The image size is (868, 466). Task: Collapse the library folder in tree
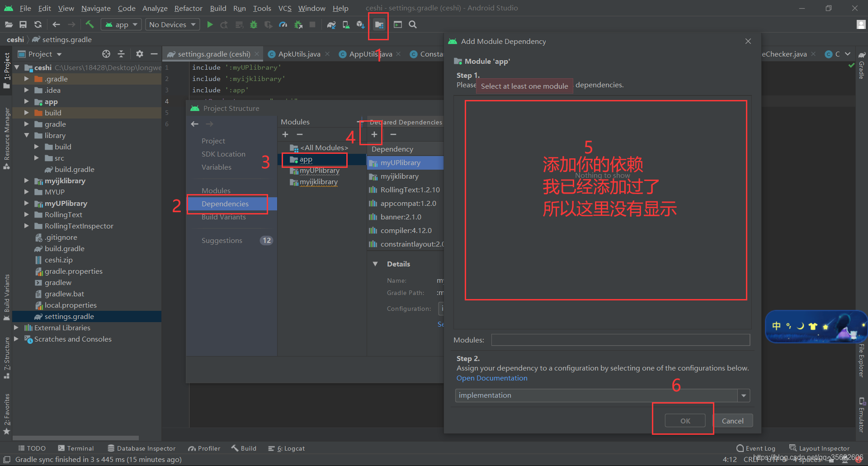[x=27, y=135]
